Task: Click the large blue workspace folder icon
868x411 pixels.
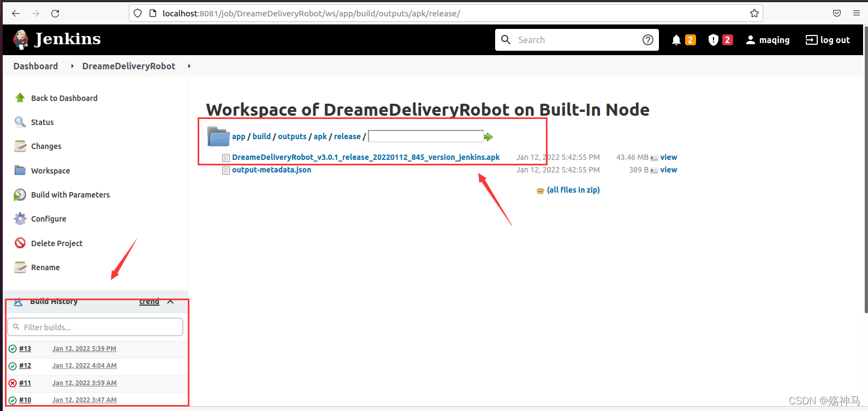Action: point(218,136)
